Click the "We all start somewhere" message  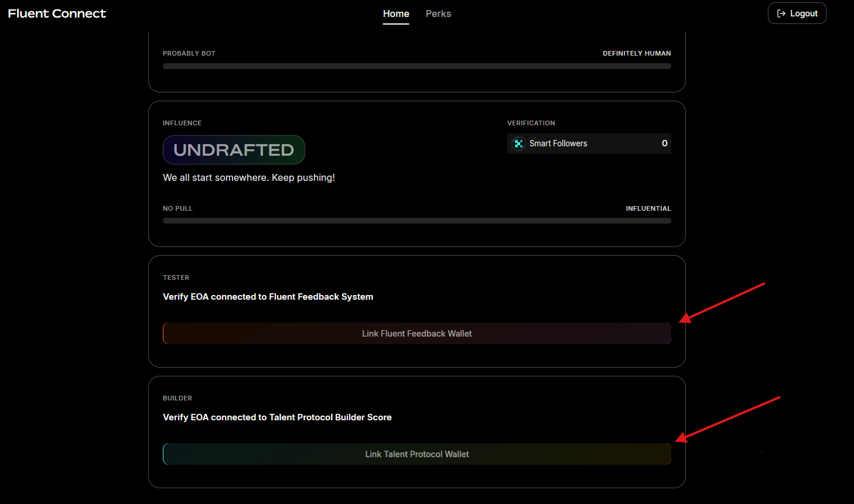pyautogui.click(x=249, y=177)
